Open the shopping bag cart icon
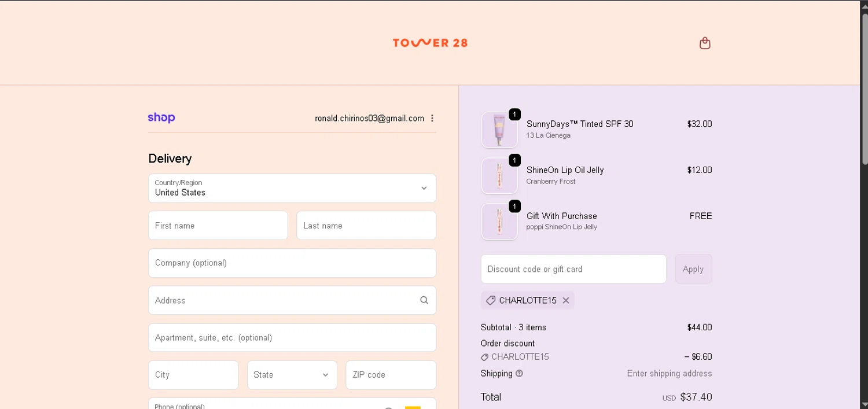The width and height of the screenshot is (868, 409). coord(705,43)
